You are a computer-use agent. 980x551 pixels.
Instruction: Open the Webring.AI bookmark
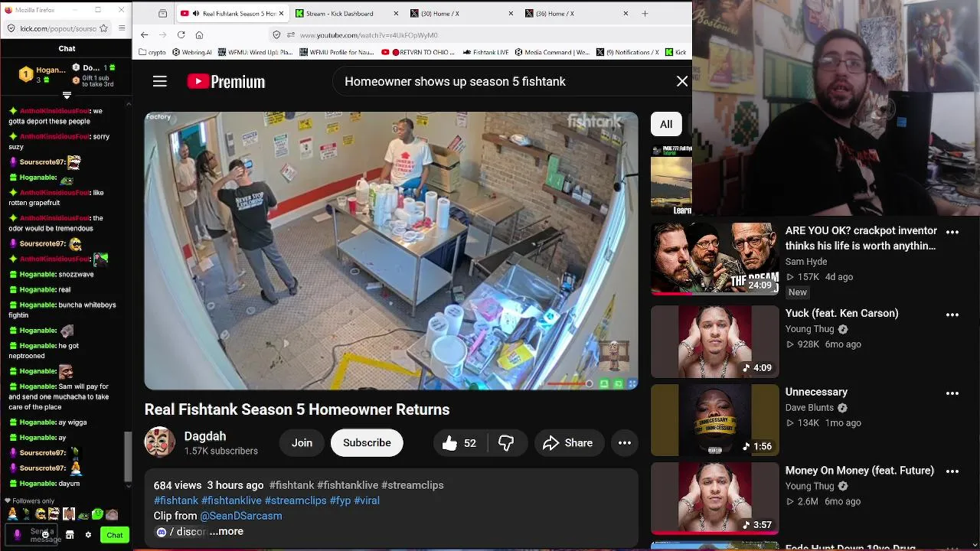tap(191, 52)
